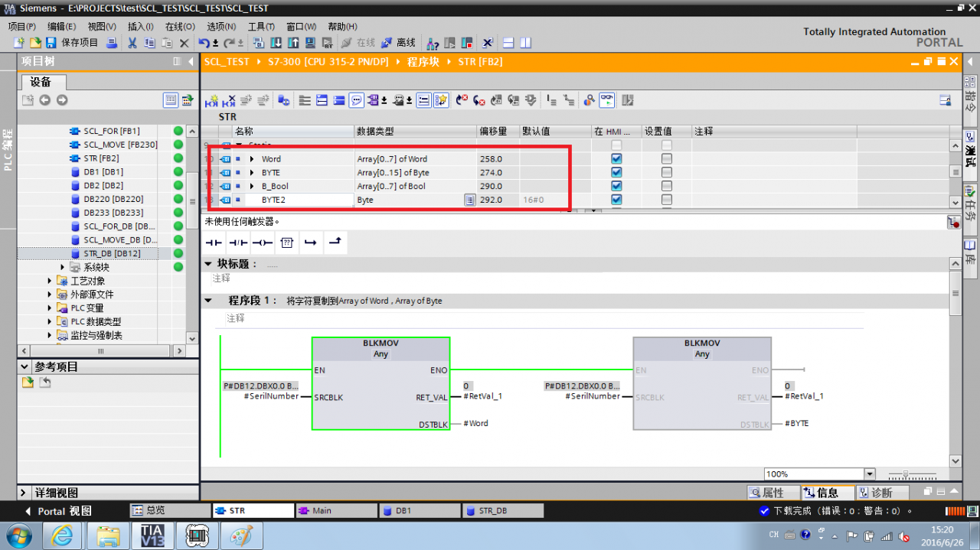This screenshot has height=550, width=980.
Task: Click the delete X icon in the toolbar
Action: [x=184, y=43]
